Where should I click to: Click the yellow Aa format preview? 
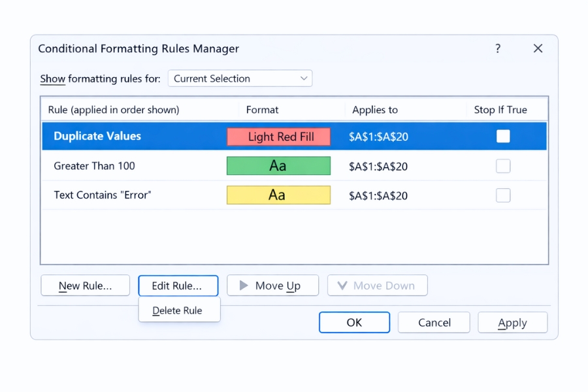278,195
